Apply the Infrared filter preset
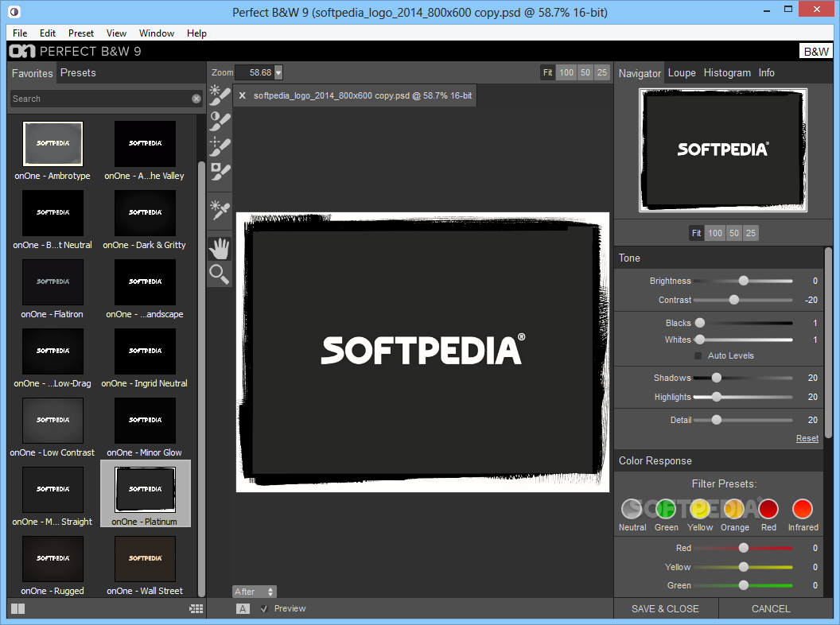This screenshot has width=840, height=625. click(803, 509)
